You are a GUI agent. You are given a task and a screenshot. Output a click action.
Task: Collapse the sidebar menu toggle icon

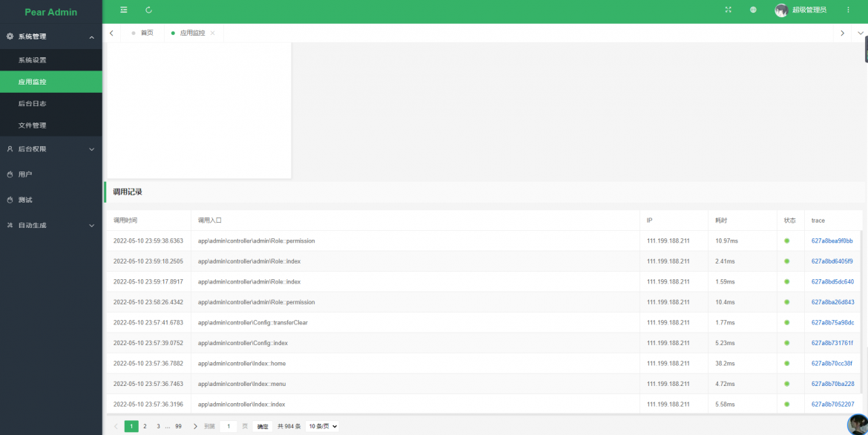(123, 10)
